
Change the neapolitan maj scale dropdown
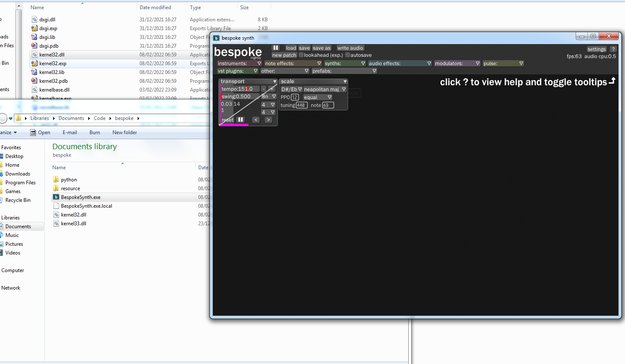pos(325,89)
